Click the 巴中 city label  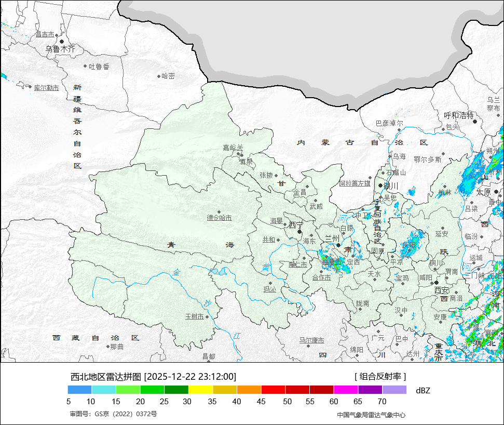point(402,339)
